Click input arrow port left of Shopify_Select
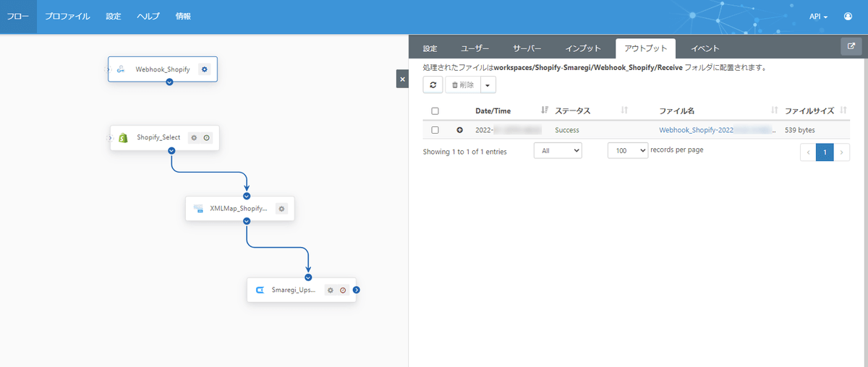 tap(110, 137)
